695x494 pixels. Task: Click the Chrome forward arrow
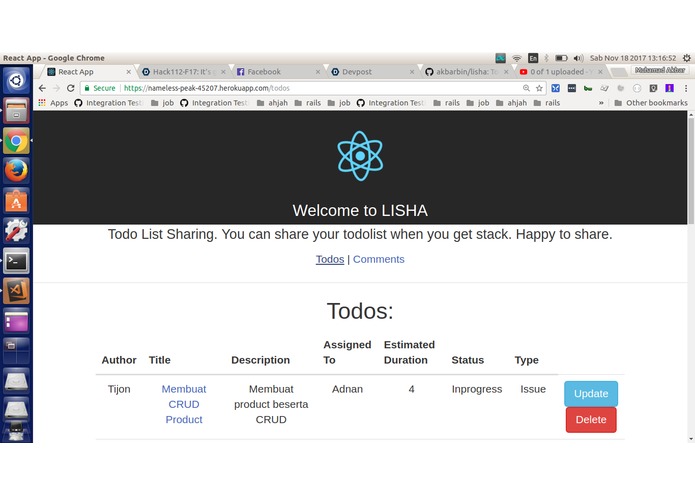pos(56,88)
